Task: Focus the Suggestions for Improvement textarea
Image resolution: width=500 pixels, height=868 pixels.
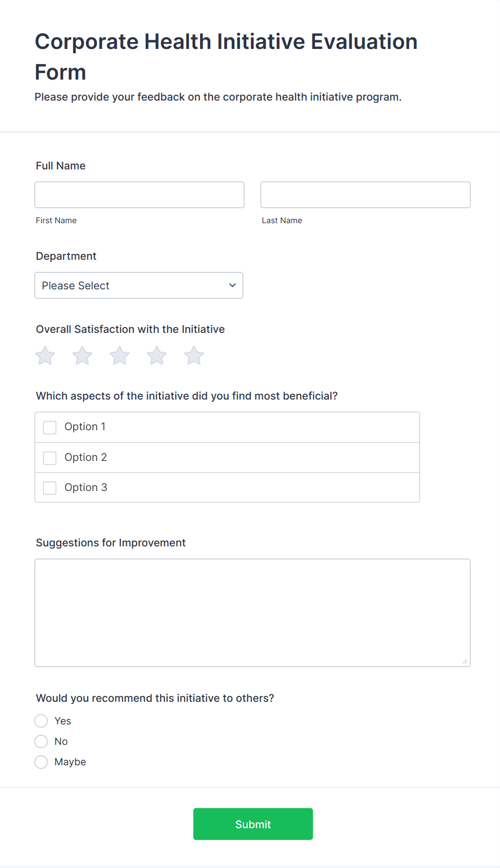Action: coord(253,613)
